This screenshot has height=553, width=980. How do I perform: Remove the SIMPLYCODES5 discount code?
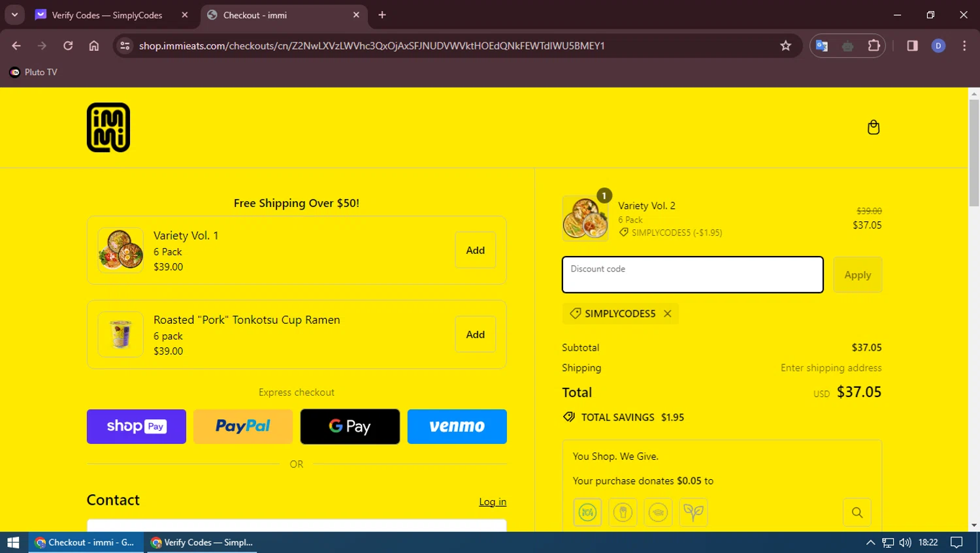pyautogui.click(x=667, y=313)
